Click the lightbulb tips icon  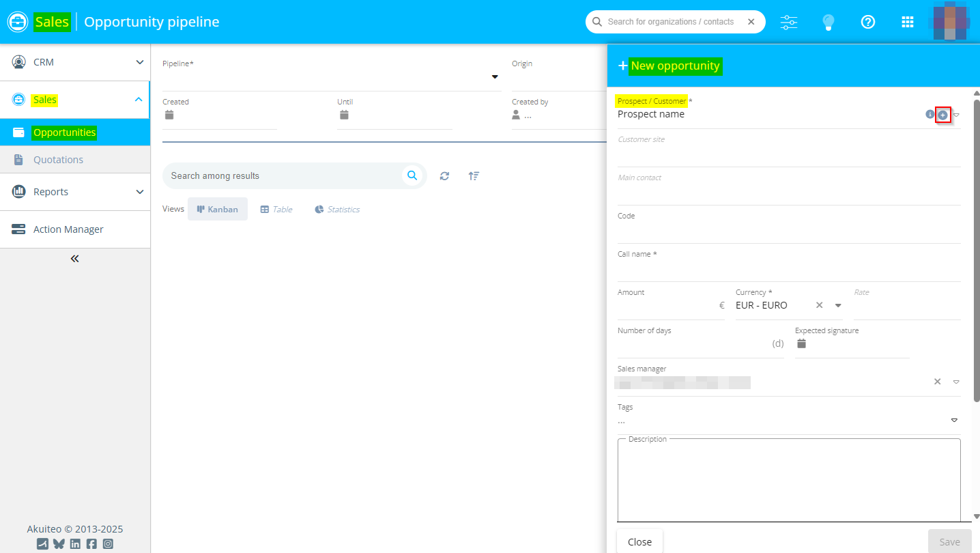tap(828, 22)
